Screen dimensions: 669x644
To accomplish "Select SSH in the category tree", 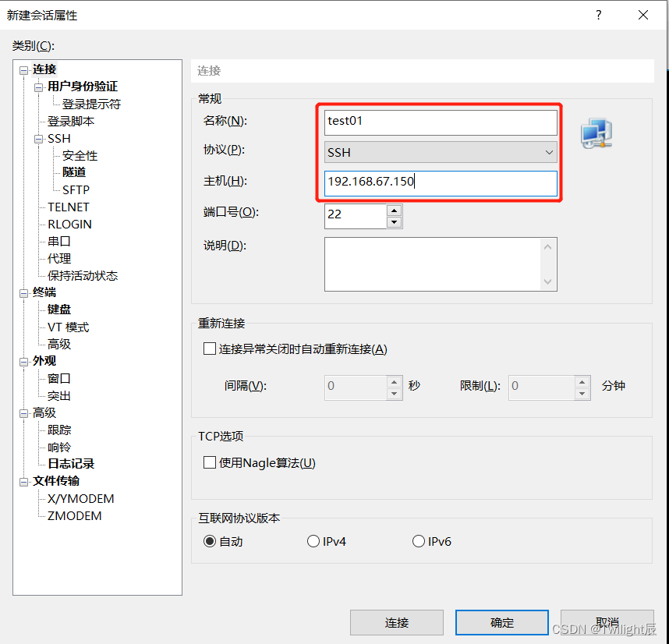I will [x=59, y=139].
